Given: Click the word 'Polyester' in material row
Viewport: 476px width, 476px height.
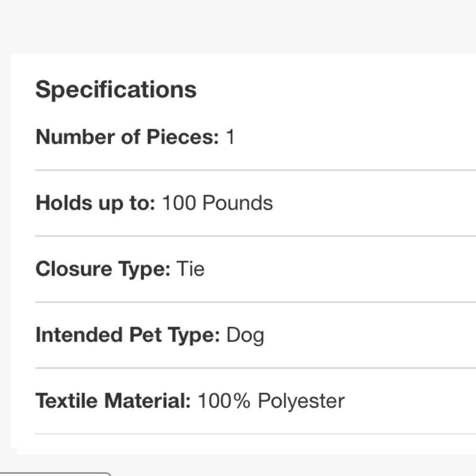Looking at the screenshot, I should (301, 401).
